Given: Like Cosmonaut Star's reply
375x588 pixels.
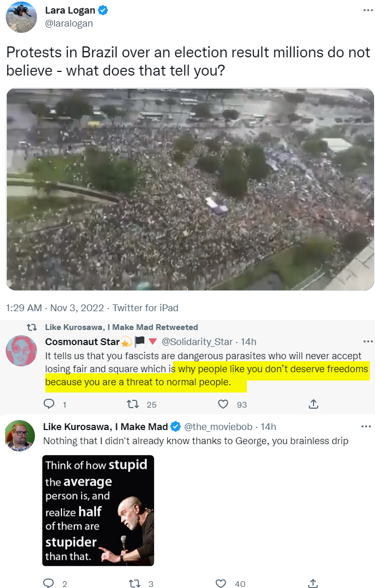Looking at the screenshot, I should (223, 404).
